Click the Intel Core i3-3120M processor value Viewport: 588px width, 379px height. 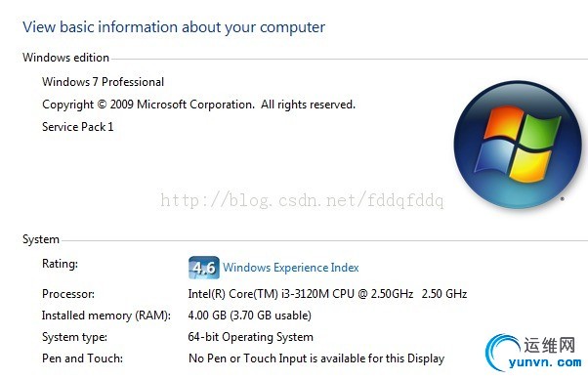[327, 293]
